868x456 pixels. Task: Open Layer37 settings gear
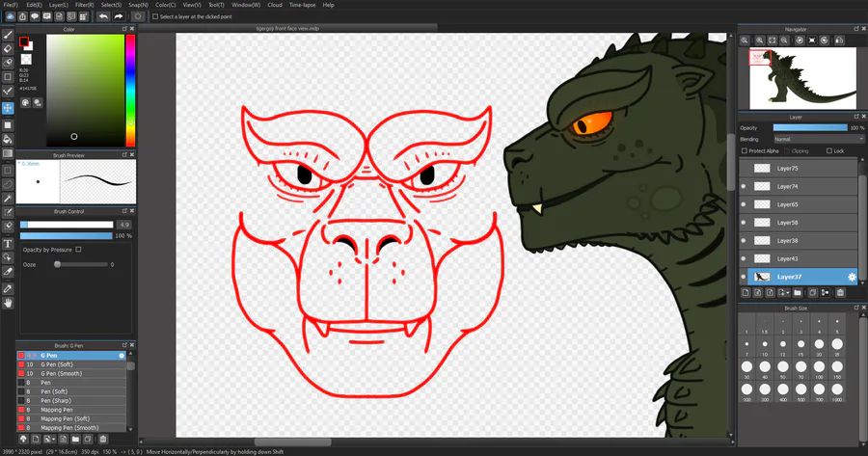pos(852,277)
